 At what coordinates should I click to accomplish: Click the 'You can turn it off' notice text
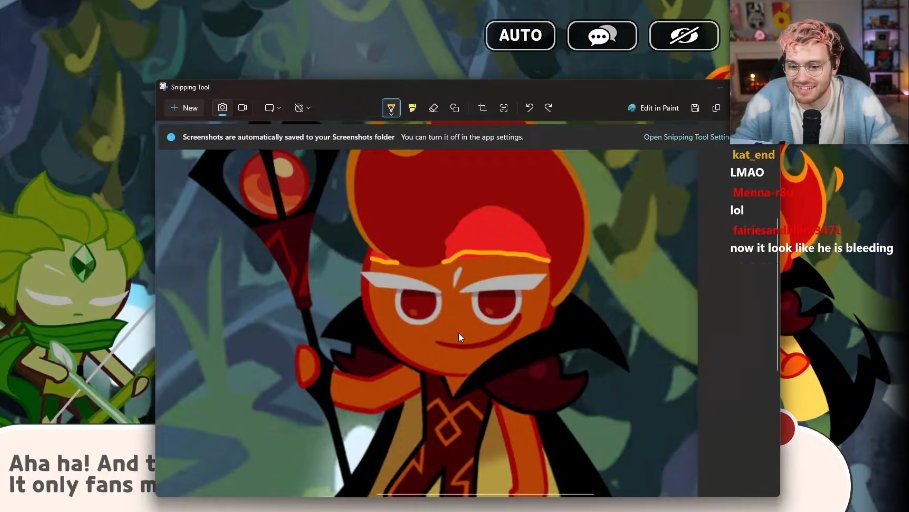(x=462, y=137)
